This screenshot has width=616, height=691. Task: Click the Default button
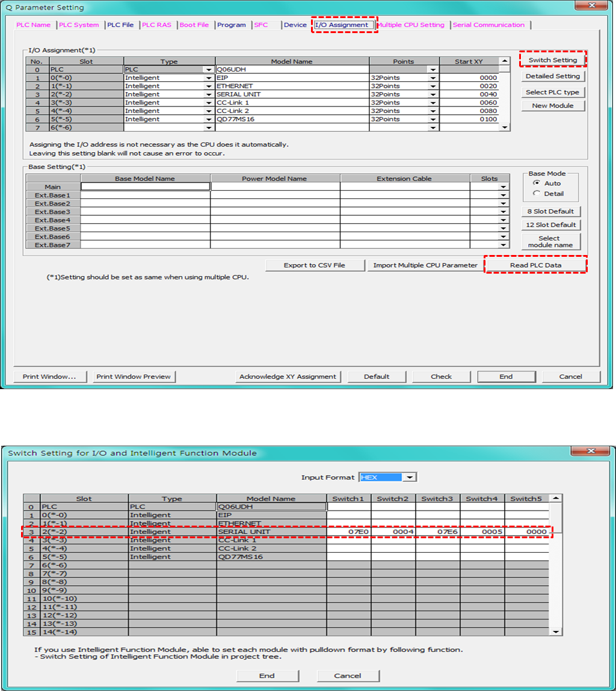pos(377,377)
